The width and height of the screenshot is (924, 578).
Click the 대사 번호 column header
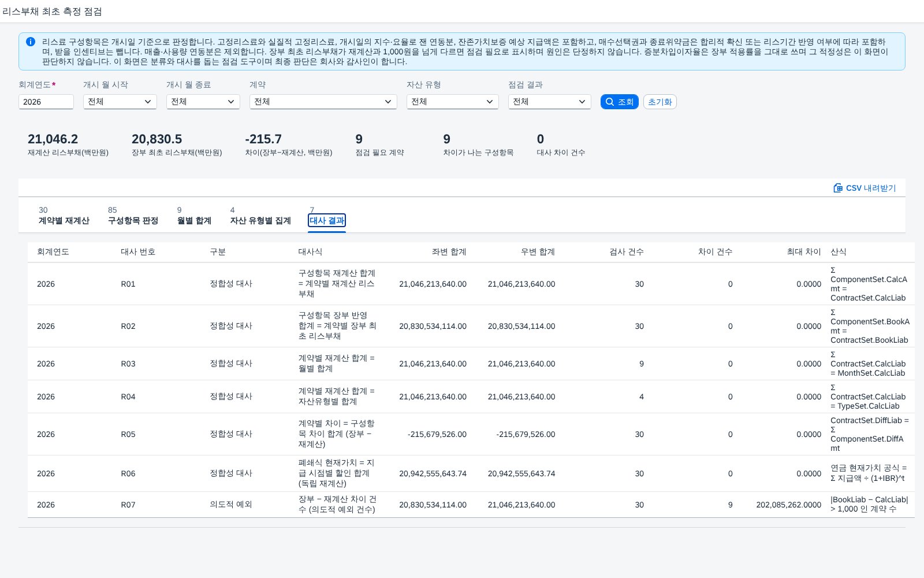click(138, 252)
